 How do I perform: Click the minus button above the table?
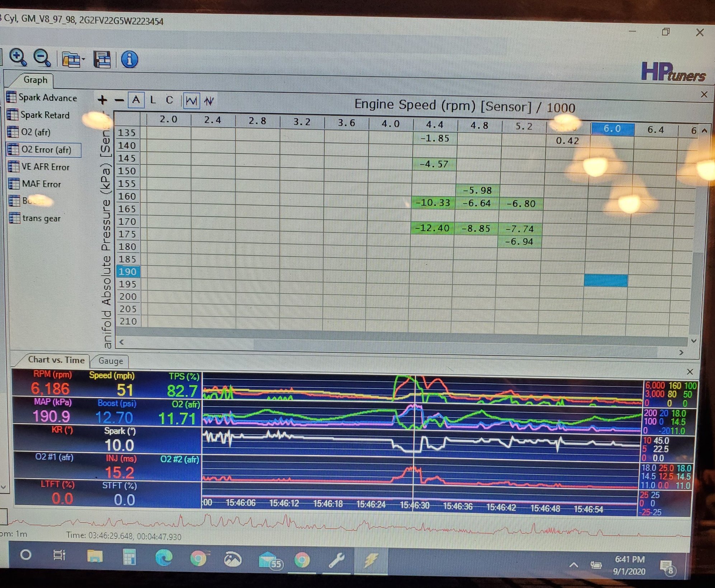click(x=119, y=100)
